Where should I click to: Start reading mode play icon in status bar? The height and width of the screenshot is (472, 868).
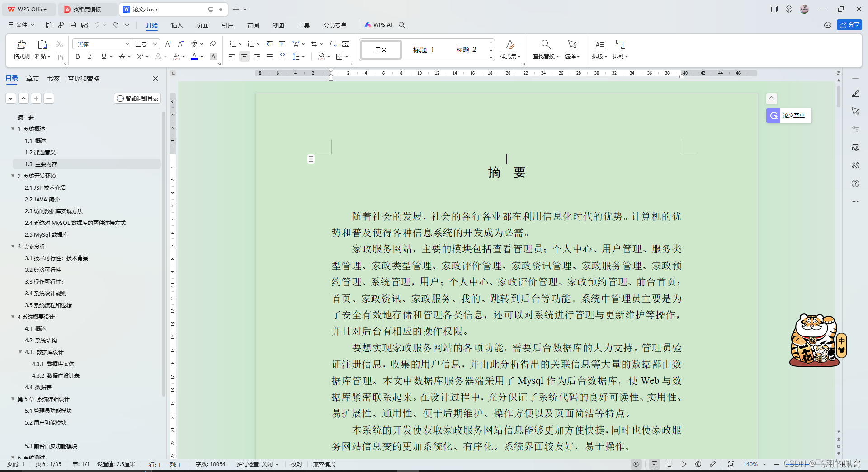pyautogui.click(x=684, y=464)
